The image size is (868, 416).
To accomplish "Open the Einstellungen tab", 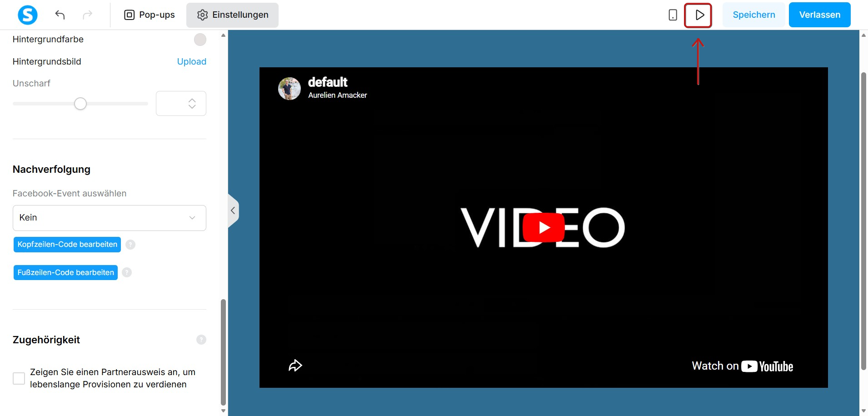I will 233,15.
